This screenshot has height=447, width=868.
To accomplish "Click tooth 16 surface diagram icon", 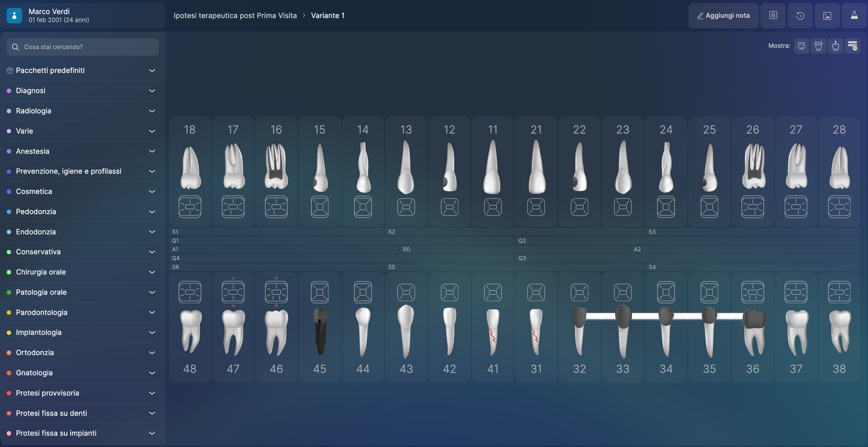I will pyautogui.click(x=276, y=206).
